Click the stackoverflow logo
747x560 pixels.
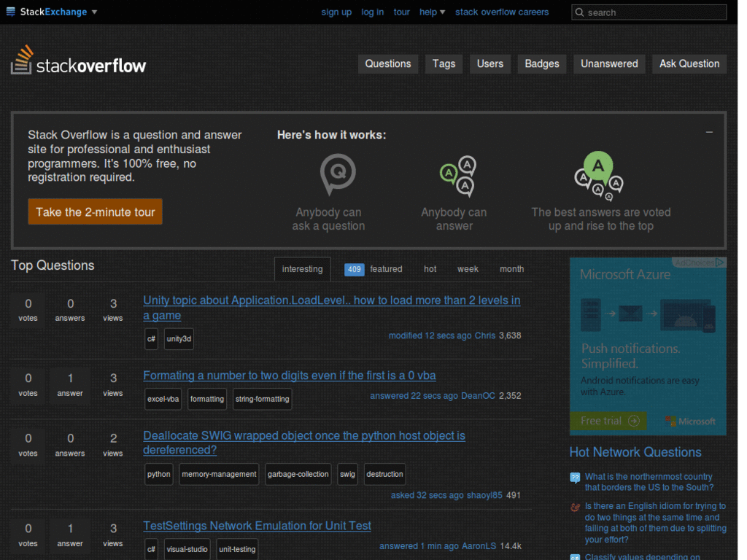click(x=79, y=61)
